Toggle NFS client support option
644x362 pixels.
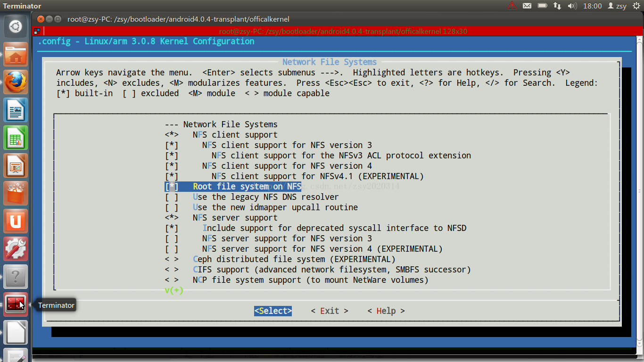click(x=221, y=135)
